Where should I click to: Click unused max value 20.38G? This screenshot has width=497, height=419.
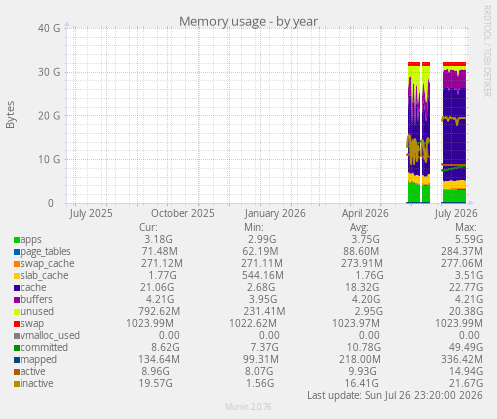pos(466,311)
